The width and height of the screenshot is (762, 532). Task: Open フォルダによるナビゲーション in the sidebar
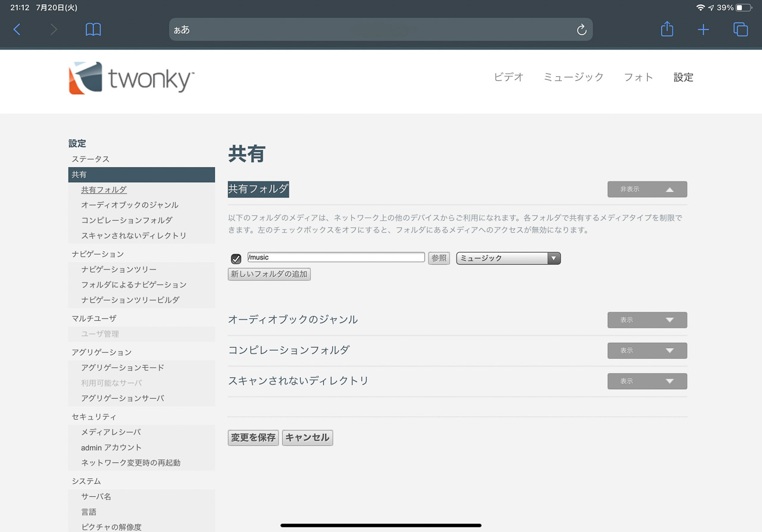coord(134,284)
